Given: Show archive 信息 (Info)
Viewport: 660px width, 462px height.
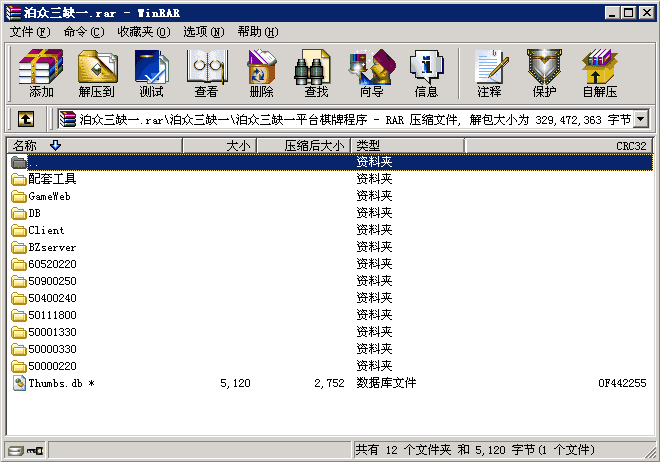Looking at the screenshot, I should coord(426,73).
